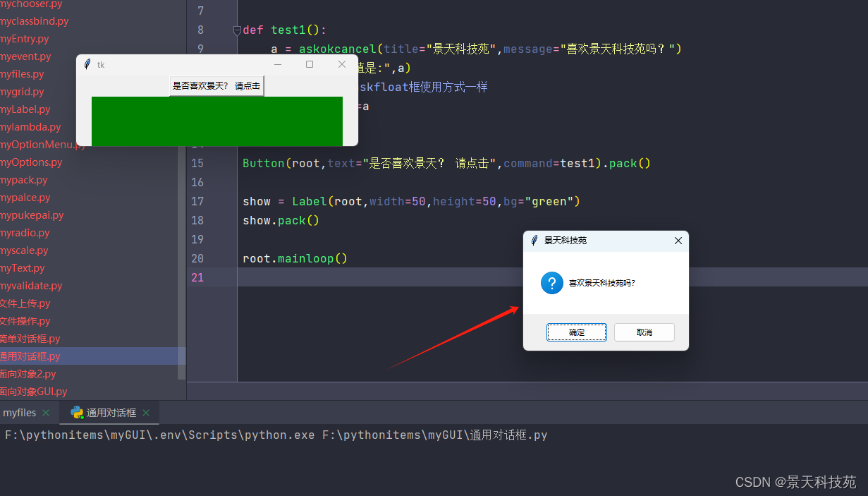868x496 pixels.
Task: Select mypack.py in the file list
Action: [23, 180]
